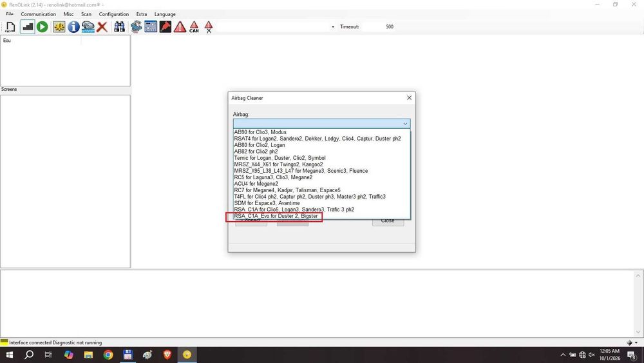Select RC5 for Laguna3, Clio3, Megane2
This screenshot has width=644, height=363.
tap(321, 177)
